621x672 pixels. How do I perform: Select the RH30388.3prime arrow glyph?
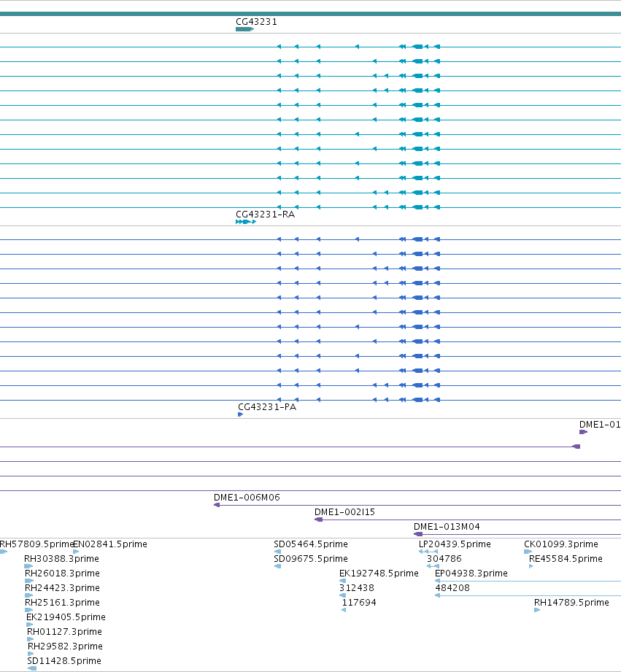[28, 566]
